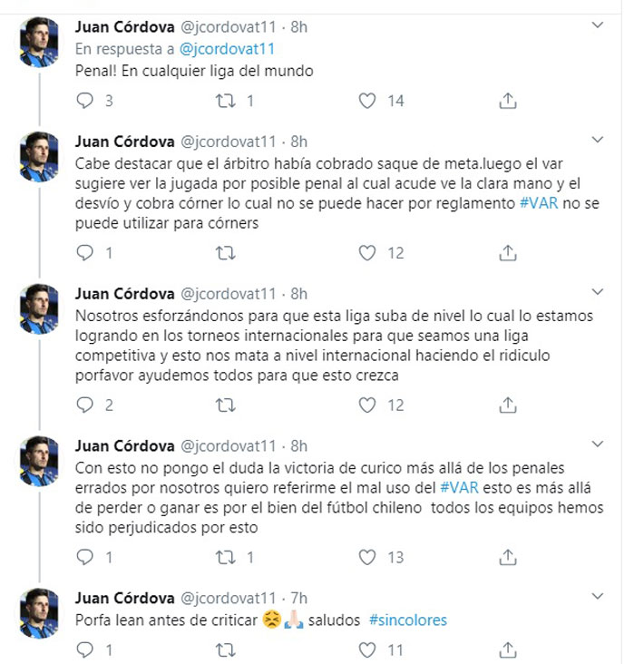Expand options menu for "Nosotros esforzándonos" tweet
This screenshot has height=664, width=644.
pos(597,292)
